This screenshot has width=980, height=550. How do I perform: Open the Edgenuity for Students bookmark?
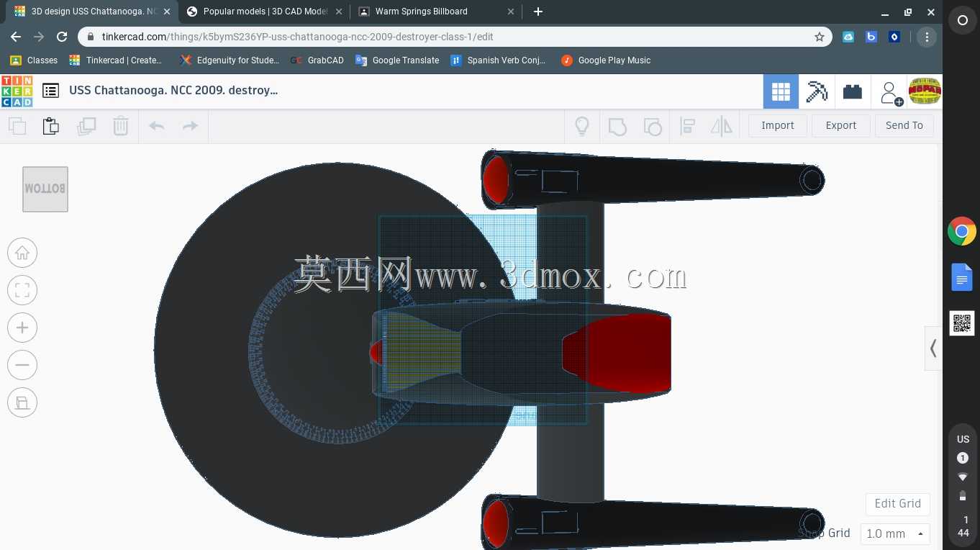point(230,60)
